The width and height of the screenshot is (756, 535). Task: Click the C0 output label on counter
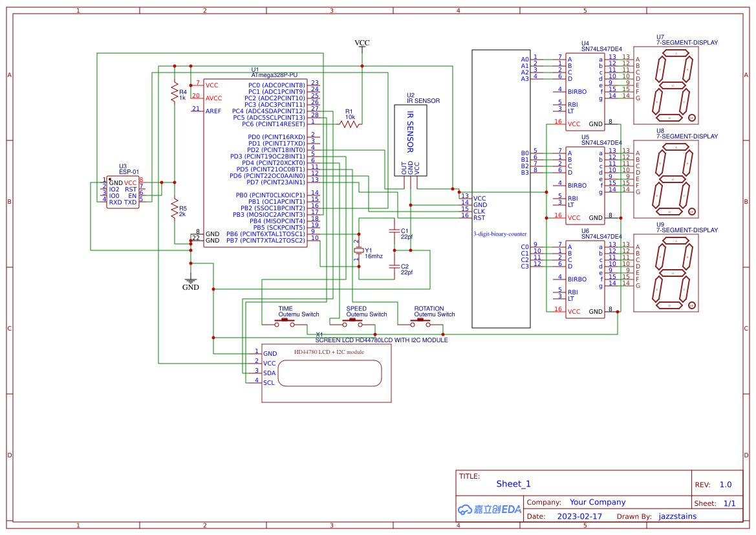[x=524, y=247]
